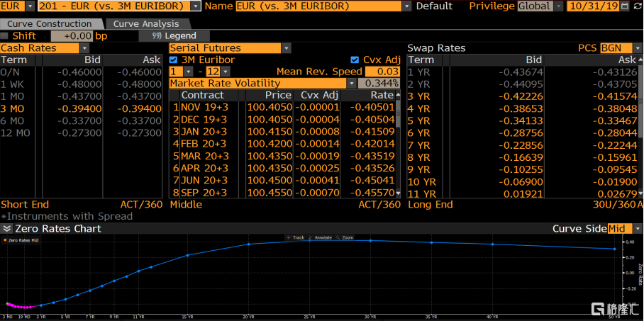Activate the Annotate chart tool
644x321 pixels.
click(x=320, y=237)
